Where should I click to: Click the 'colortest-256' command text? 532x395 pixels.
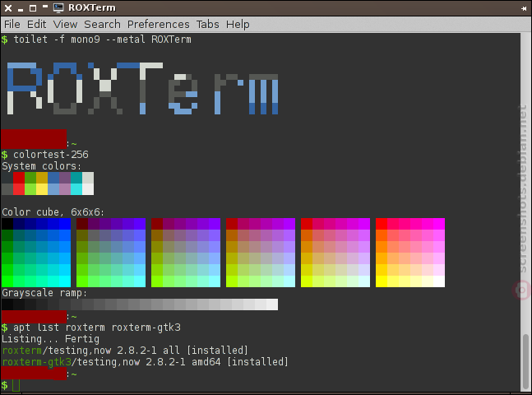point(51,155)
